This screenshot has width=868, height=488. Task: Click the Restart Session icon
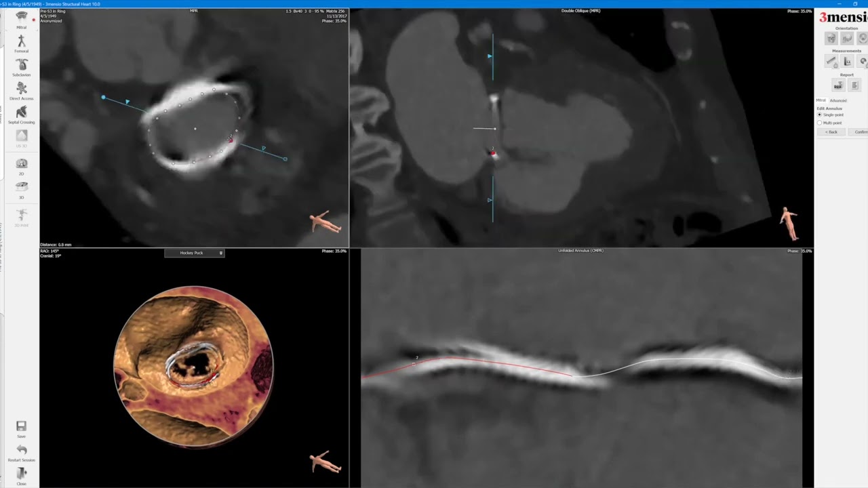pos(21,450)
